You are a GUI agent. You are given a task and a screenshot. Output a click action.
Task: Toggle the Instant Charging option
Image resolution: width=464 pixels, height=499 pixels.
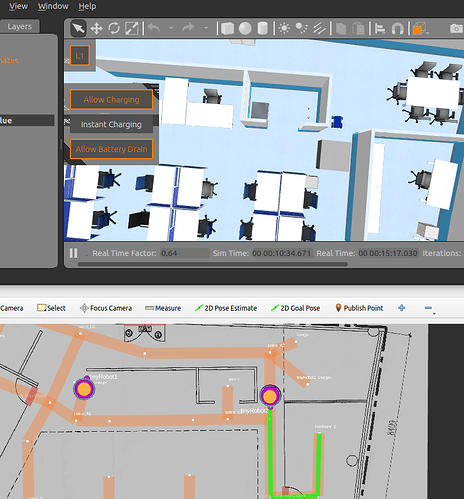(x=111, y=124)
